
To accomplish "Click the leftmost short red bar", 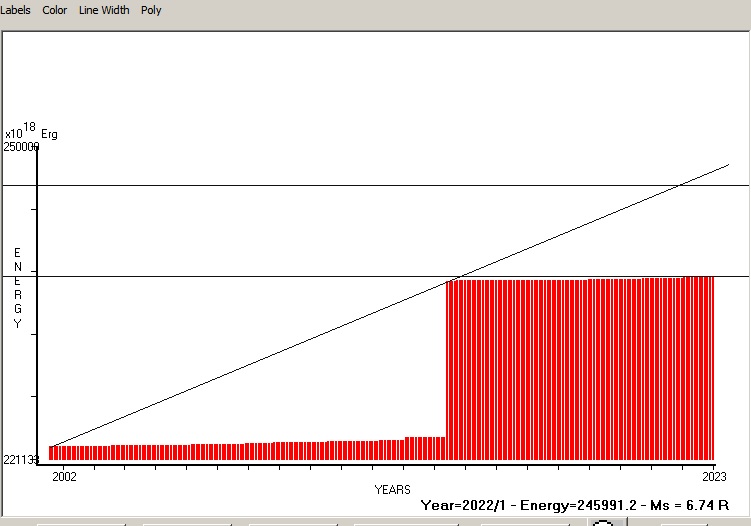I will click(x=52, y=453).
